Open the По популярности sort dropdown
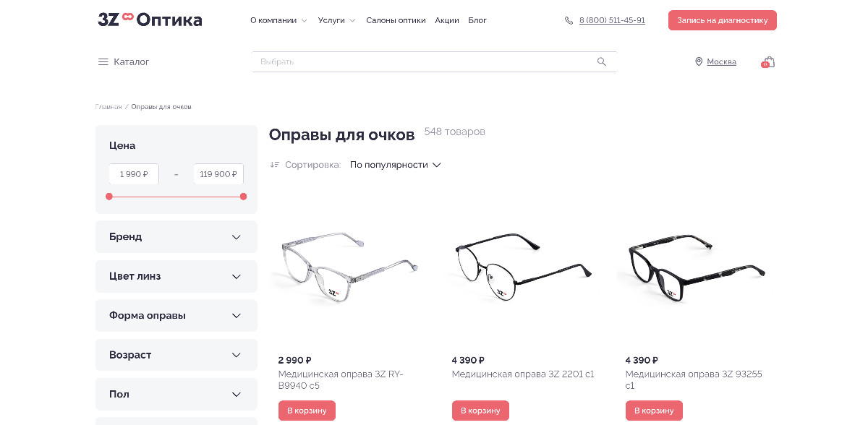The image size is (868, 425). coord(396,165)
